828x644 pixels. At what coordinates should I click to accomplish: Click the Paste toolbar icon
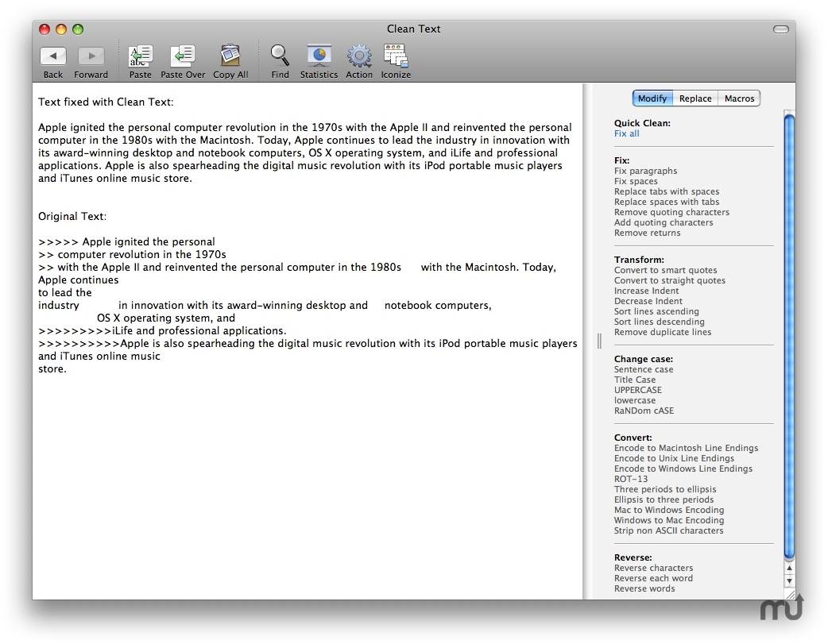click(141, 56)
